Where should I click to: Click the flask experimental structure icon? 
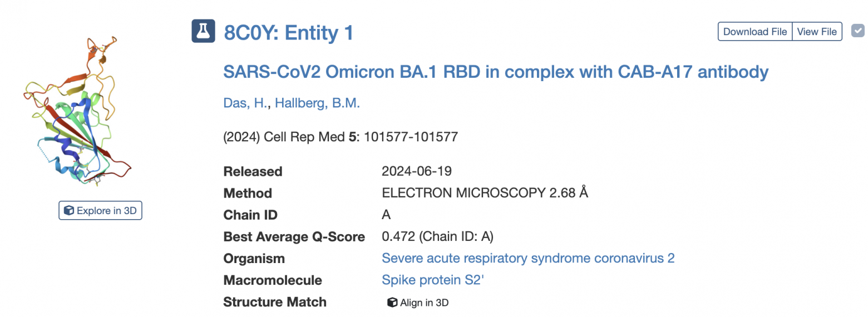203,32
